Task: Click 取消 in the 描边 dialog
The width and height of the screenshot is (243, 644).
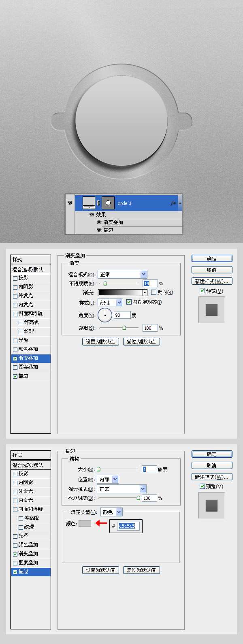Action: pyautogui.click(x=212, y=465)
